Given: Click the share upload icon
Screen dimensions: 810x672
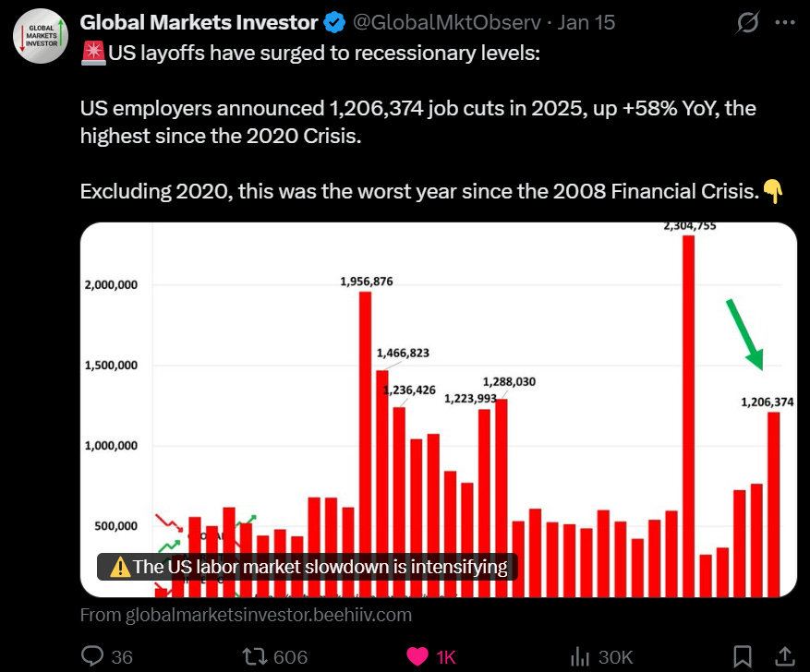Looking at the screenshot, I should (785, 656).
